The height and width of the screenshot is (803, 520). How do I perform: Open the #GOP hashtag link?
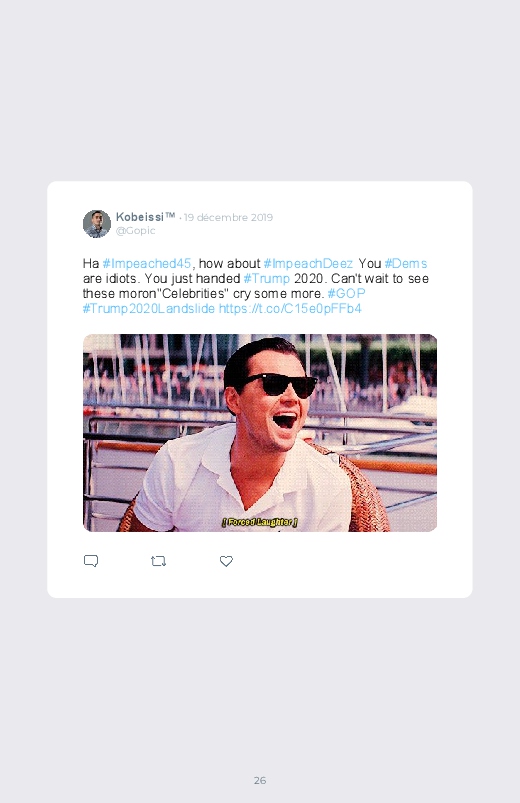[346, 293]
